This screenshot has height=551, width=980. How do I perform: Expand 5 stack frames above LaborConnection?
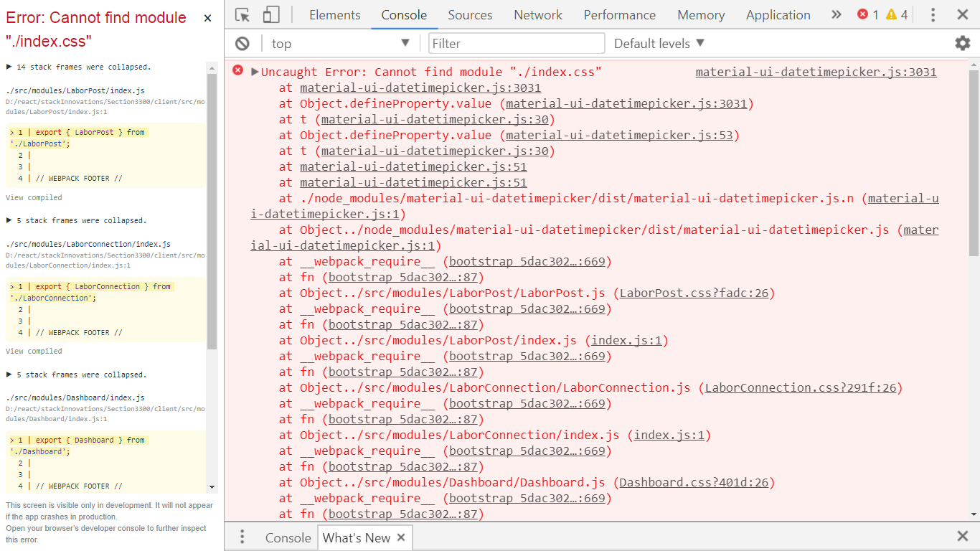point(76,220)
